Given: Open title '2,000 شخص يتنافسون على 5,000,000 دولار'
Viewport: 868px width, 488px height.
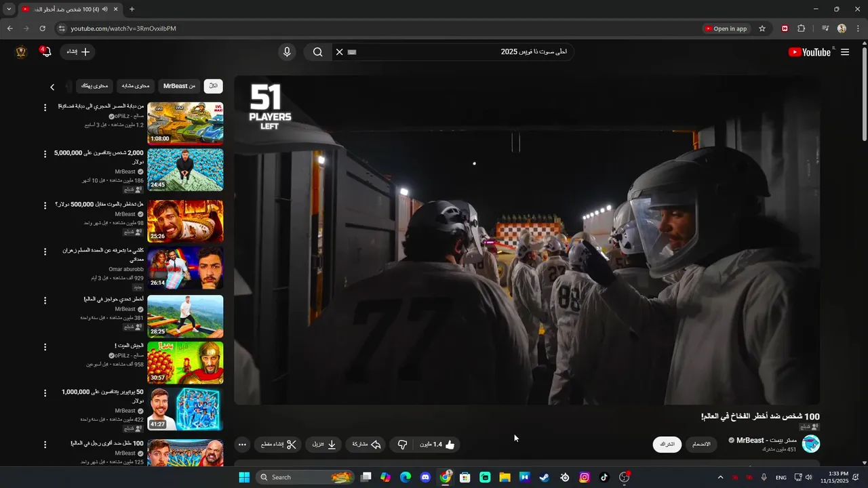Looking at the screenshot, I should point(99,157).
